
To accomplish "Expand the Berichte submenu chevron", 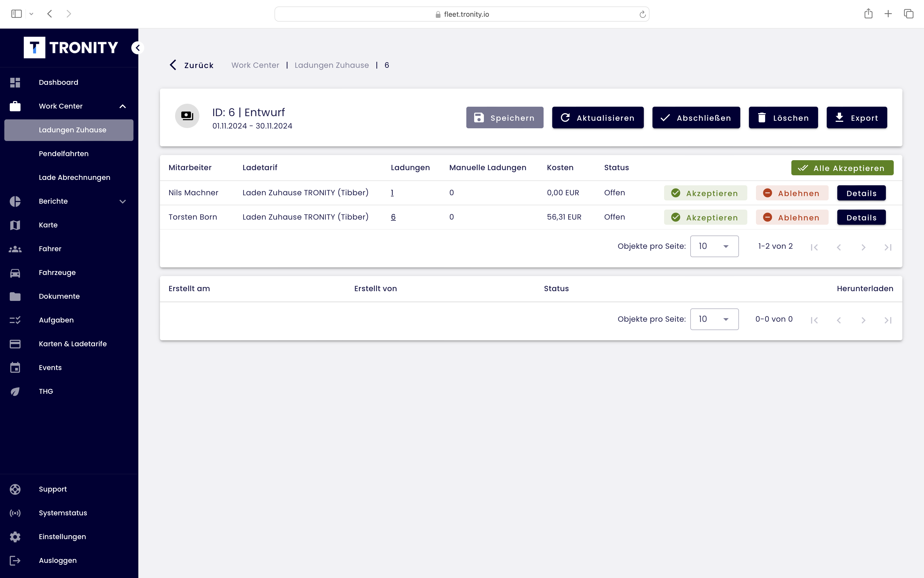I will pos(122,201).
